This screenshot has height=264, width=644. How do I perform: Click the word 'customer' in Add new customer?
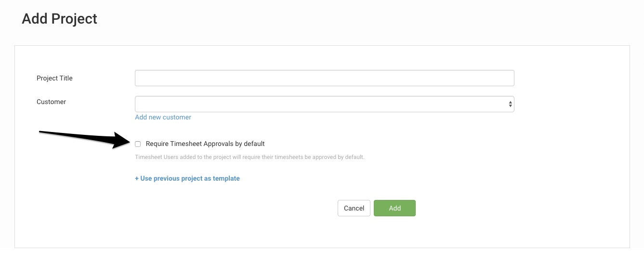(177, 117)
